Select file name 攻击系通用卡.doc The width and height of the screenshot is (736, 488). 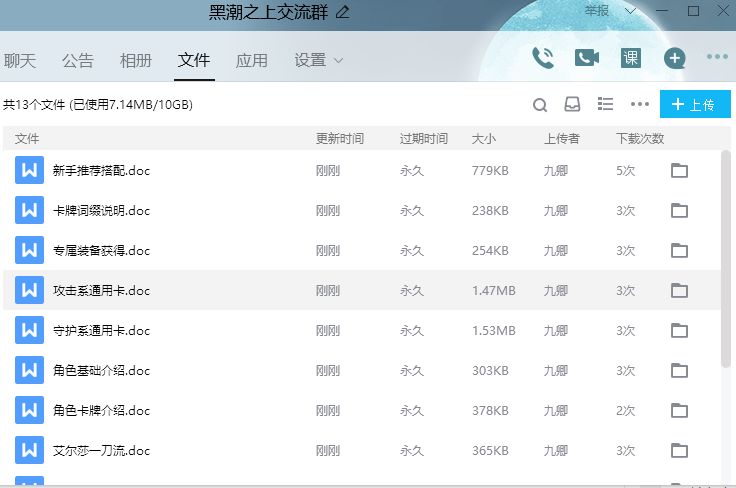point(101,290)
